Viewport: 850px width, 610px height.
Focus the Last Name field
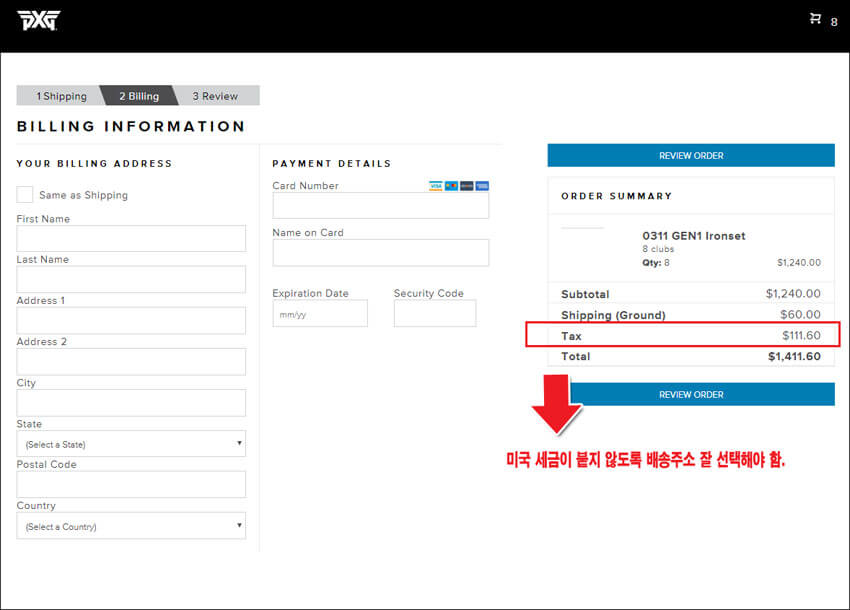coord(131,279)
